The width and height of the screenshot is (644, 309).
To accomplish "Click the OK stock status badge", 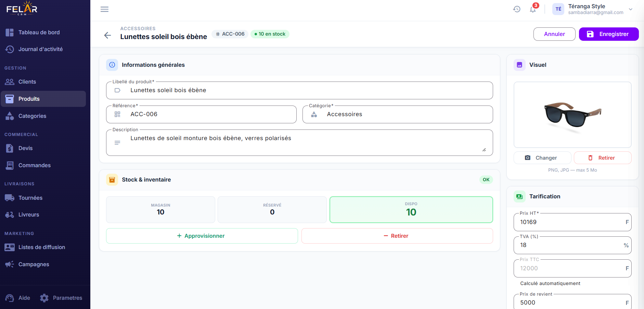I will point(486,180).
